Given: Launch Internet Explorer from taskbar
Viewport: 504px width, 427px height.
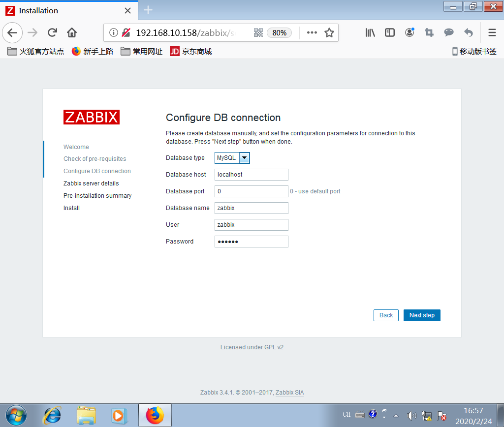Looking at the screenshot, I should pos(52,415).
